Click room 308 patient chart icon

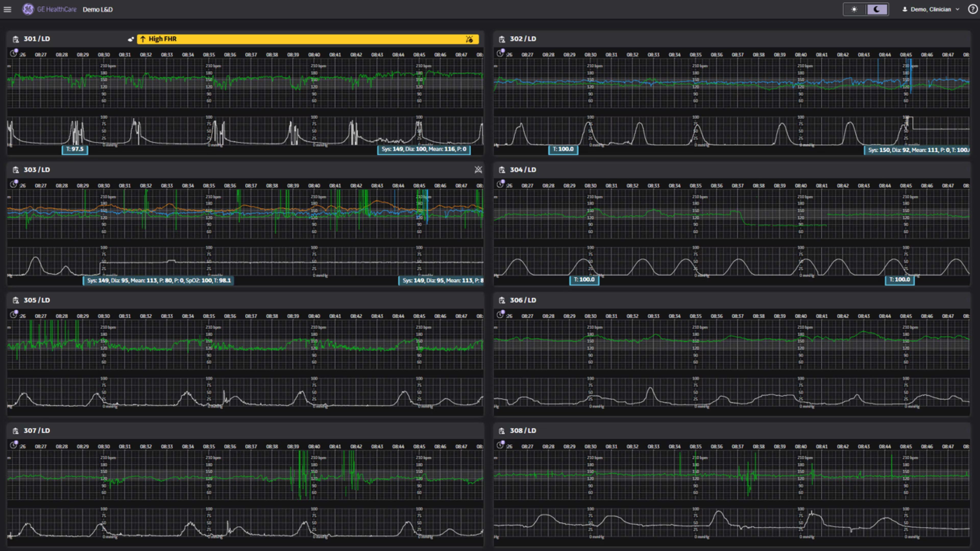502,431
